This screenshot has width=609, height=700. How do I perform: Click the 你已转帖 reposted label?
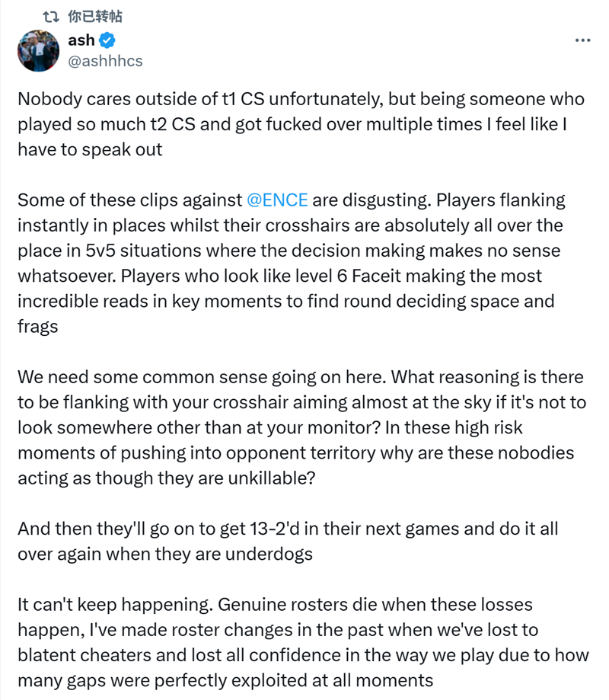[95, 17]
